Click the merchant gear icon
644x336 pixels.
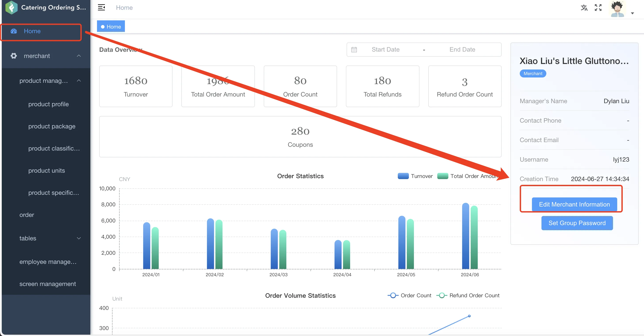14,56
